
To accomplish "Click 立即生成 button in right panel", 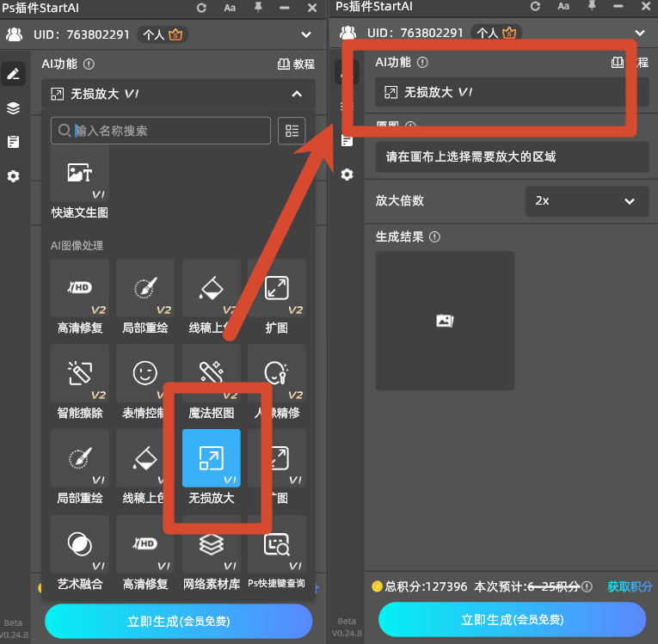I will pos(512,619).
